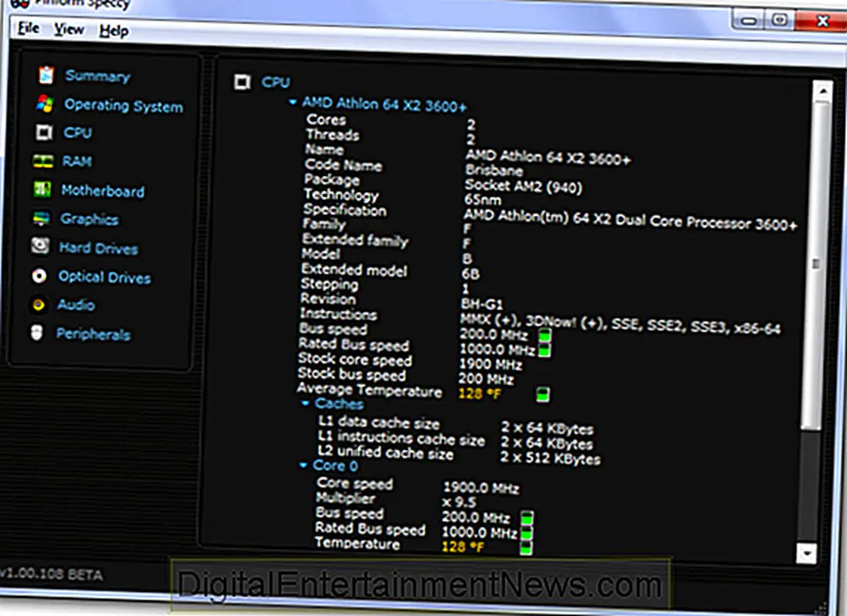Click green indicator beside Core 0 Bus speed
This screenshot has height=616, width=847.
(527, 518)
